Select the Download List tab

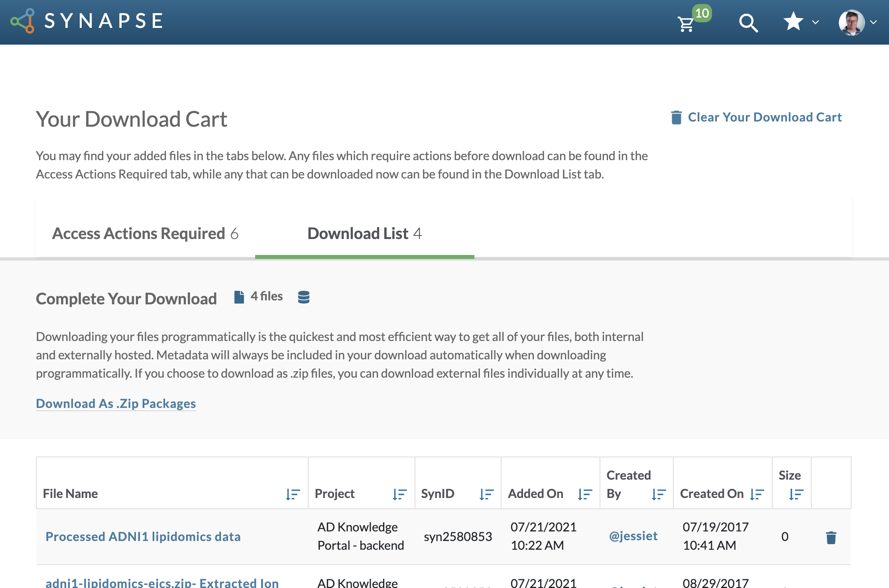(x=364, y=233)
